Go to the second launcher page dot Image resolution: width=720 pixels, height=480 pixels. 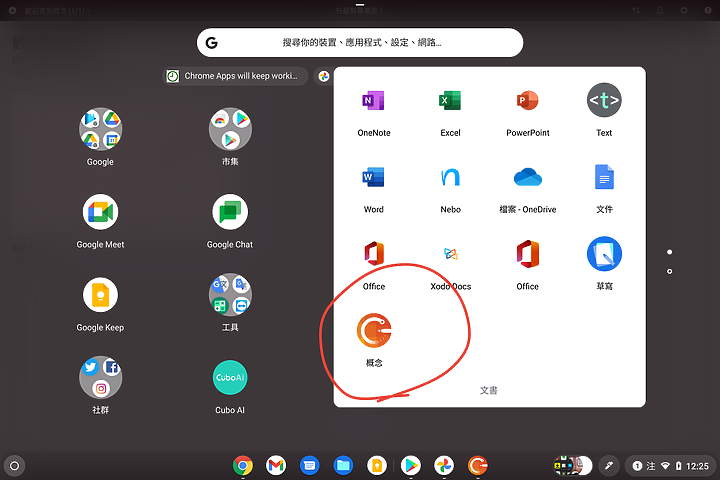pyautogui.click(x=669, y=271)
